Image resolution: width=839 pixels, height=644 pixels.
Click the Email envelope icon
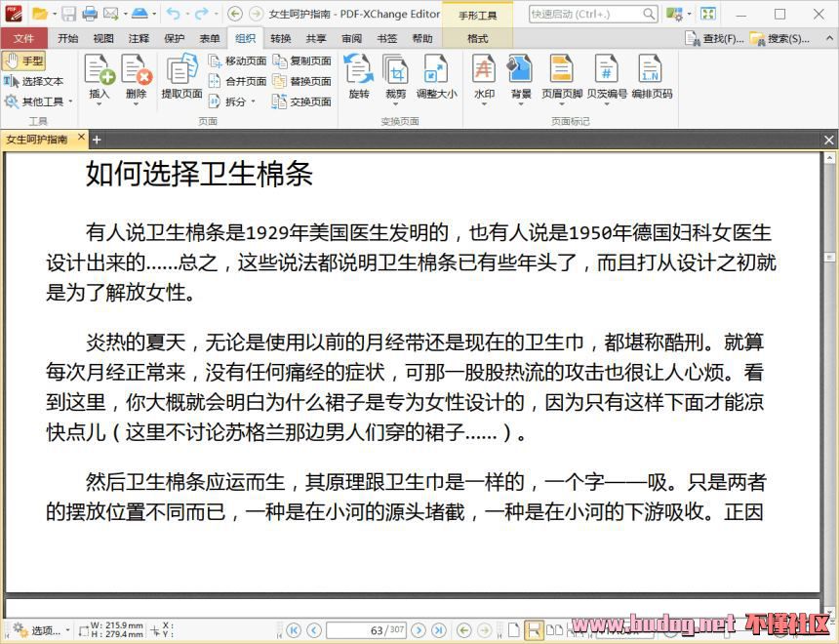click(111, 14)
